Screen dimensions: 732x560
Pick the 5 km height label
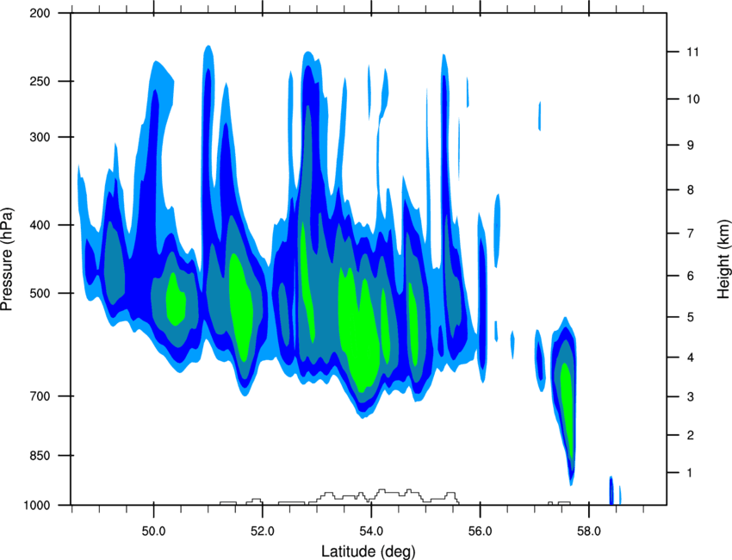691,317
